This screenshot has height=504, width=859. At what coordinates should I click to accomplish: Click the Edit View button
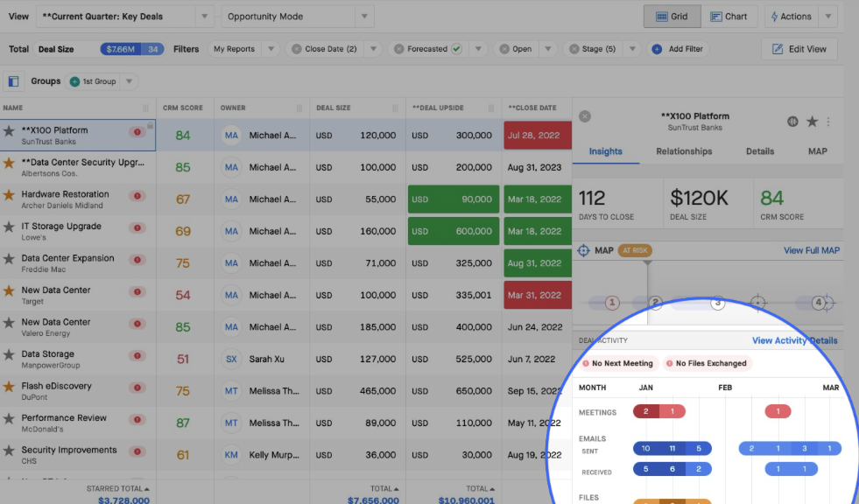799,49
